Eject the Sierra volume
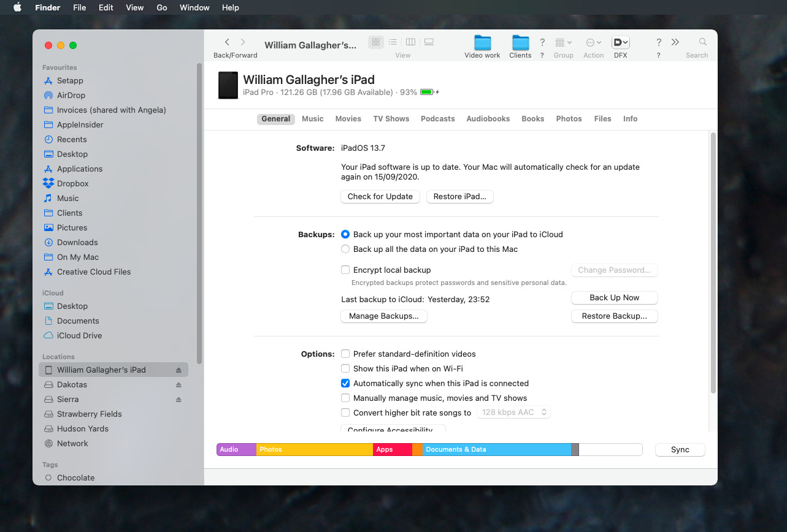 pyautogui.click(x=179, y=400)
